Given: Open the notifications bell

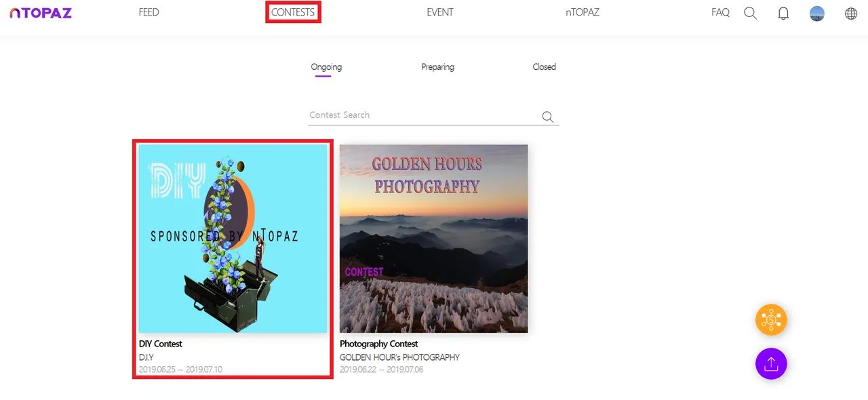Looking at the screenshot, I should (x=783, y=13).
